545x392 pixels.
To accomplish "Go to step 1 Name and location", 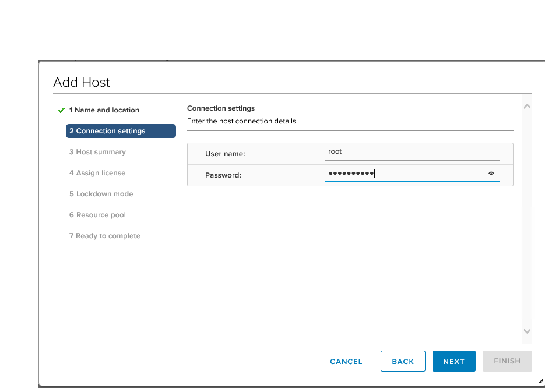I will coord(104,110).
